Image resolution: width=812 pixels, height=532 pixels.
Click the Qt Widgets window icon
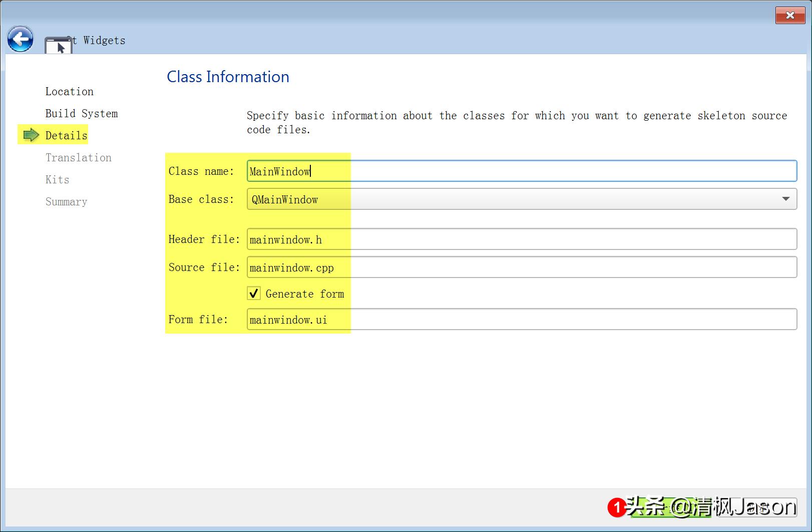tap(58, 46)
